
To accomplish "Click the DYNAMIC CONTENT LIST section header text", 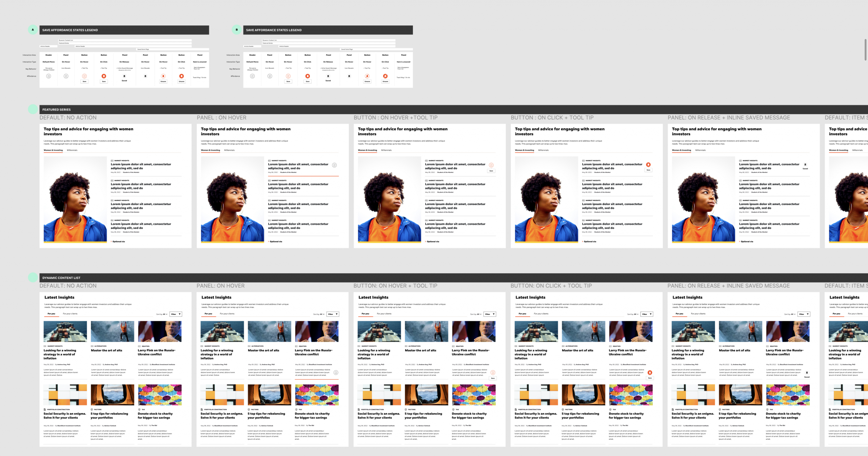I will pos(61,278).
